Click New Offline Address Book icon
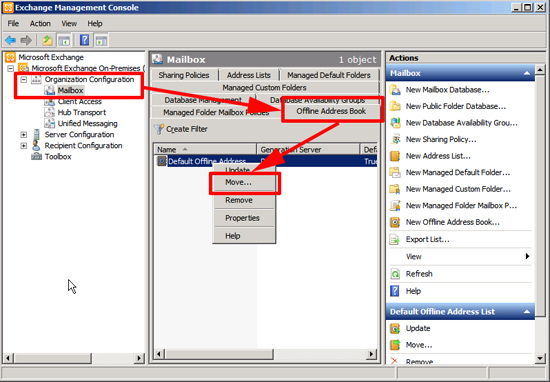 pyautogui.click(x=395, y=222)
